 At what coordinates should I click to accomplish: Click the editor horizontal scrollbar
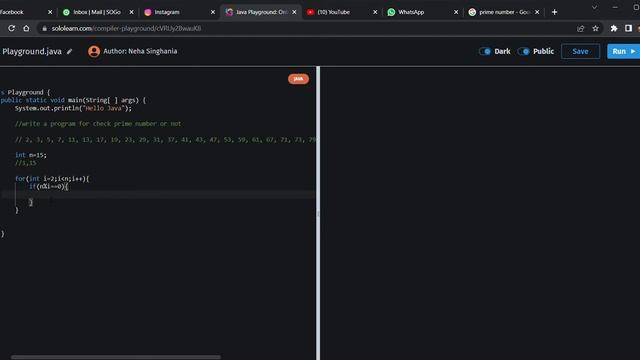click(x=116, y=357)
